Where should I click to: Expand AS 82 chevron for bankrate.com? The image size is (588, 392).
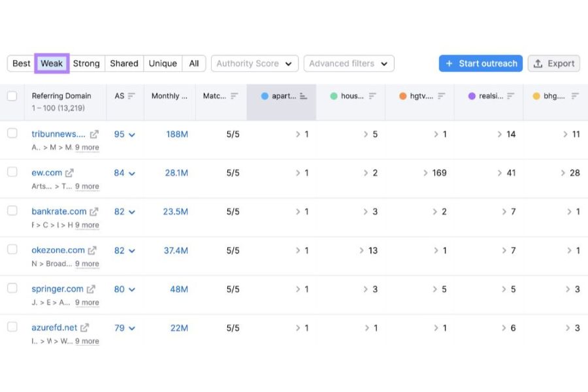131,212
